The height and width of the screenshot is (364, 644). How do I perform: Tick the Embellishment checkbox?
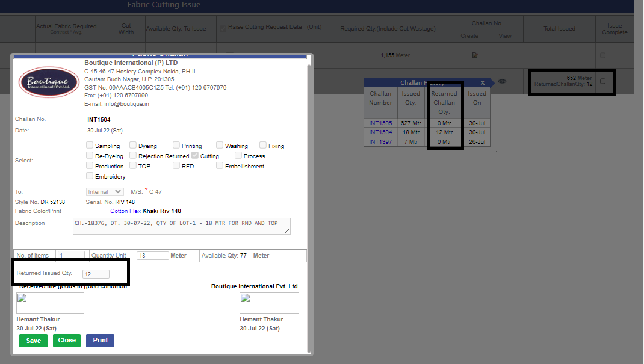coord(219,165)
